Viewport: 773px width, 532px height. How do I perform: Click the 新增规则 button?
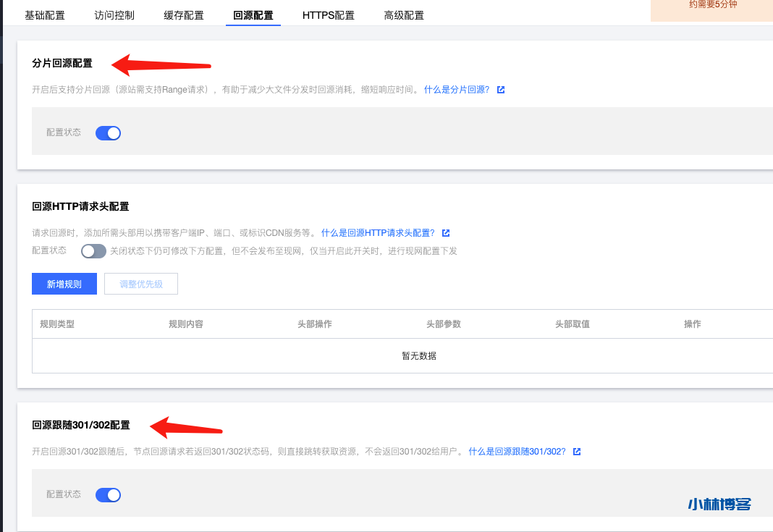(x=64, y=283)
